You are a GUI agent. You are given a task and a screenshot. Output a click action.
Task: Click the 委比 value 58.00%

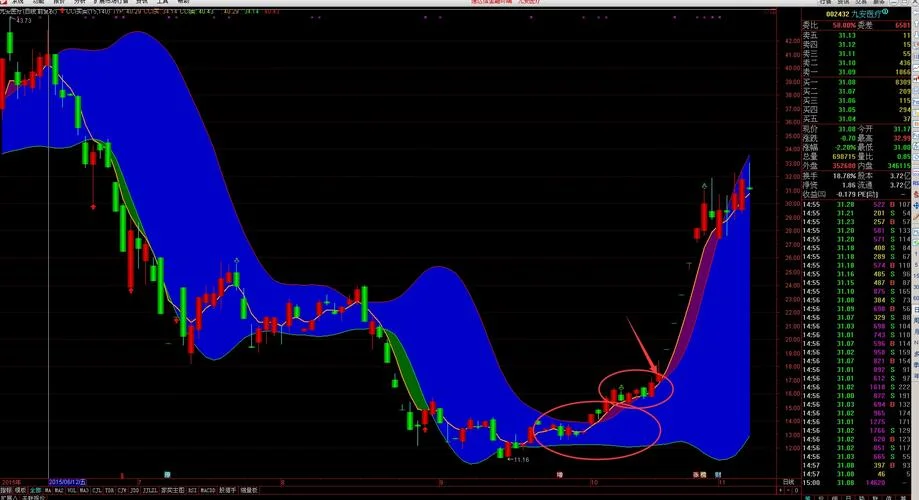tap(845, 26)
